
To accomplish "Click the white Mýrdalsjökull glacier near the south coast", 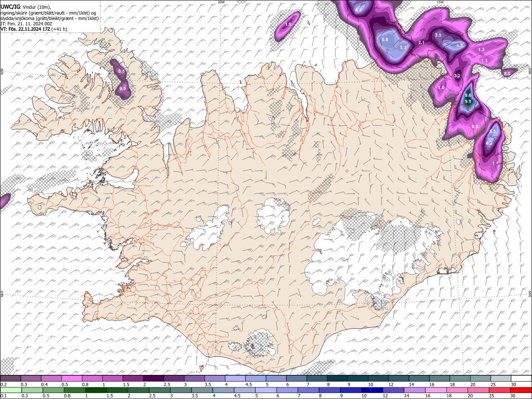I will click(x=260, y=343).
